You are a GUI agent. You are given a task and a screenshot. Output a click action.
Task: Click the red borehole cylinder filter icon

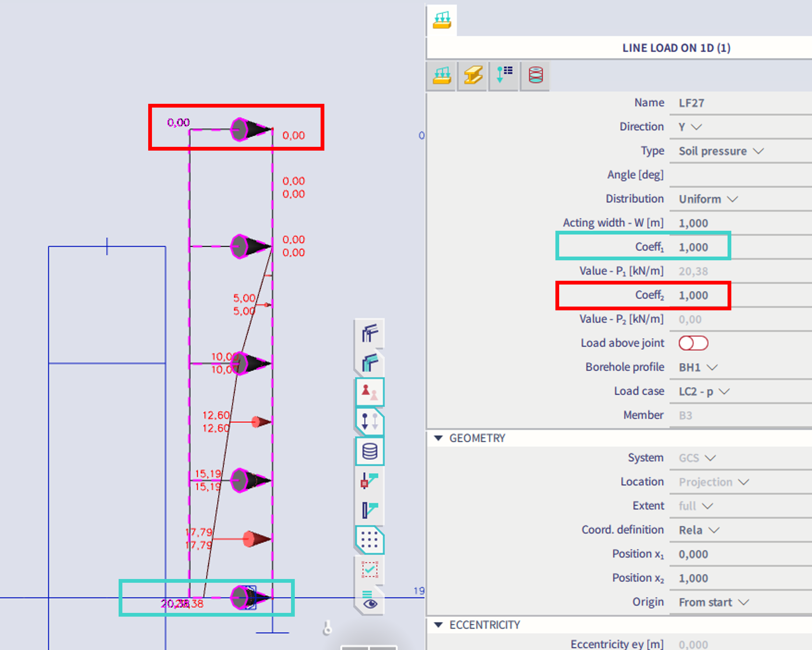click(535, 76)
